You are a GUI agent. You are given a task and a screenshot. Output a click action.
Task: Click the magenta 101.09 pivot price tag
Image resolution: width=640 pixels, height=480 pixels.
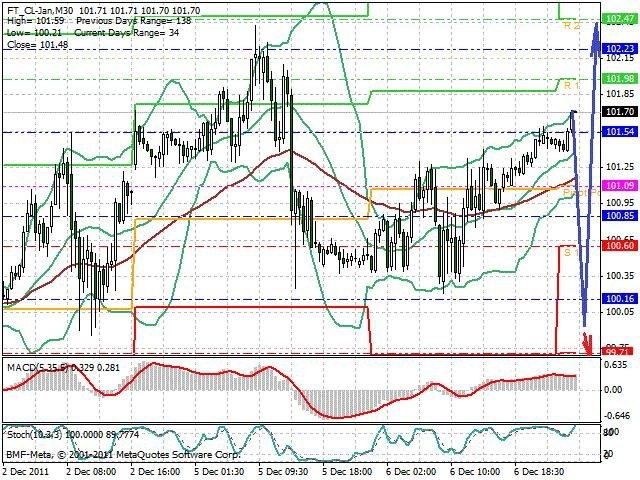(620, 186)
